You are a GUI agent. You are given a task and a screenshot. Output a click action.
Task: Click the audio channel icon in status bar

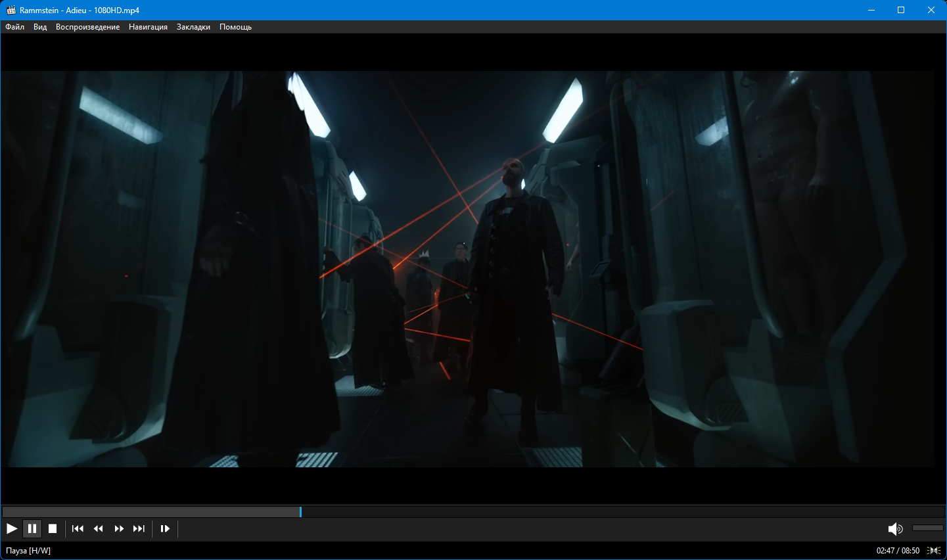tap(934, 551)
